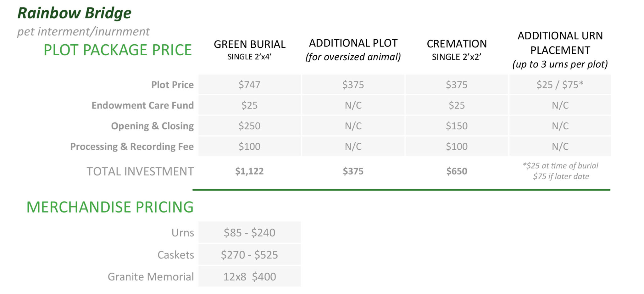Select the $250 Opening & Closing cell
Viewport: 644px width, 294px height.
tap(249, 126)
